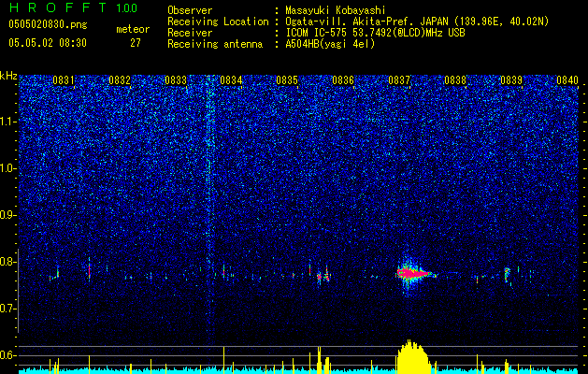Click the 0.7 kHz frequency tick label
The height and width of the screenshot is (374, 588).
click(x=7, y=309)
